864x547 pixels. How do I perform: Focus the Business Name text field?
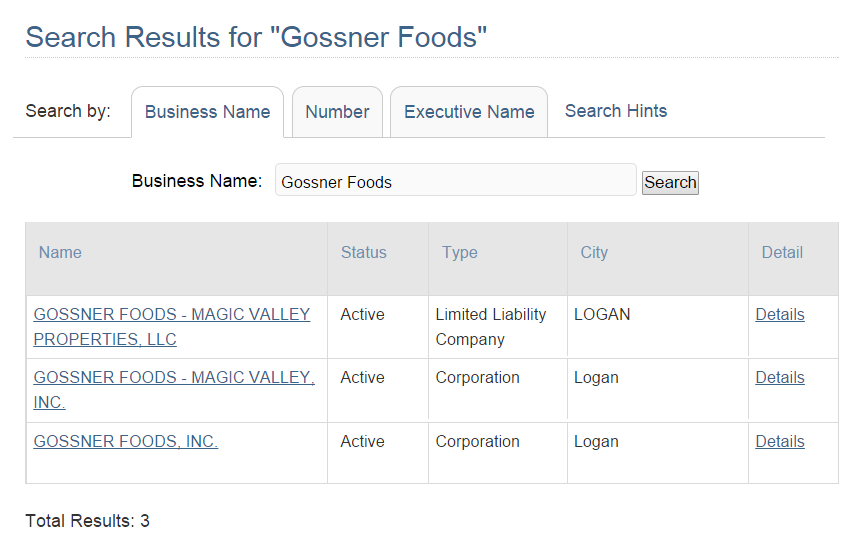(455, 181)
